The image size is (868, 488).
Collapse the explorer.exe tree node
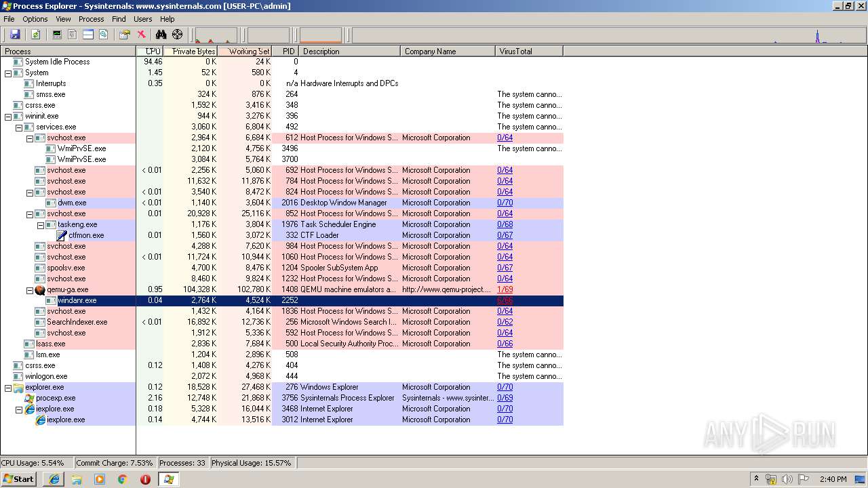pos(8,387)
